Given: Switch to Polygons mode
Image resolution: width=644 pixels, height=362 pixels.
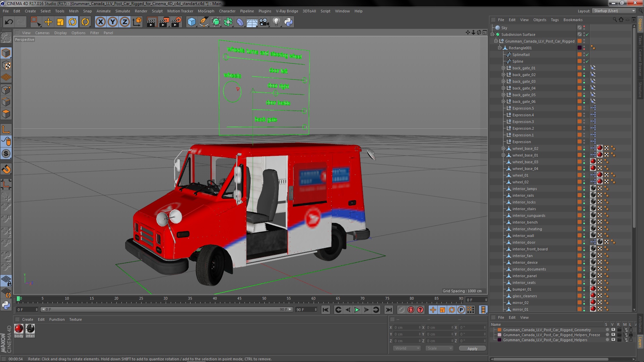Looking at the screenshot, I should 6,114.
